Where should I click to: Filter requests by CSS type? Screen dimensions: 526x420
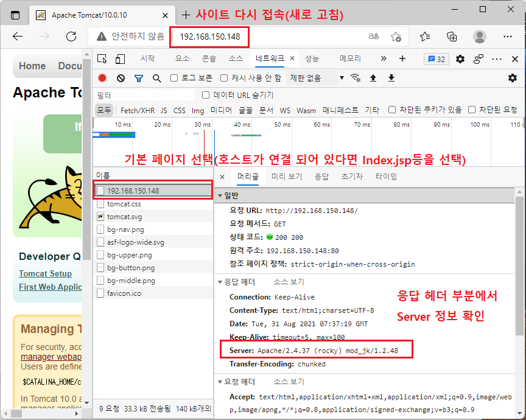pos(179,110)
